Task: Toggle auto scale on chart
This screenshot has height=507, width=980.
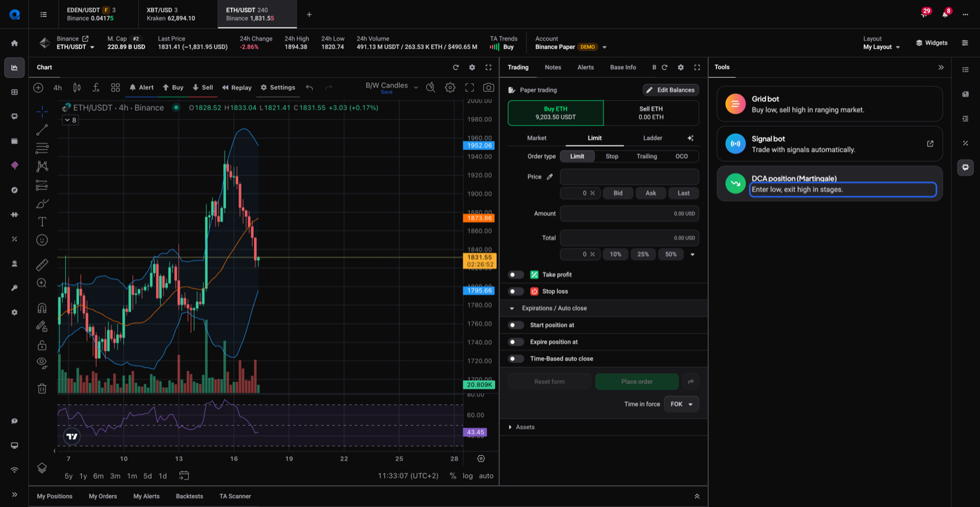Action: coord(486,475)
